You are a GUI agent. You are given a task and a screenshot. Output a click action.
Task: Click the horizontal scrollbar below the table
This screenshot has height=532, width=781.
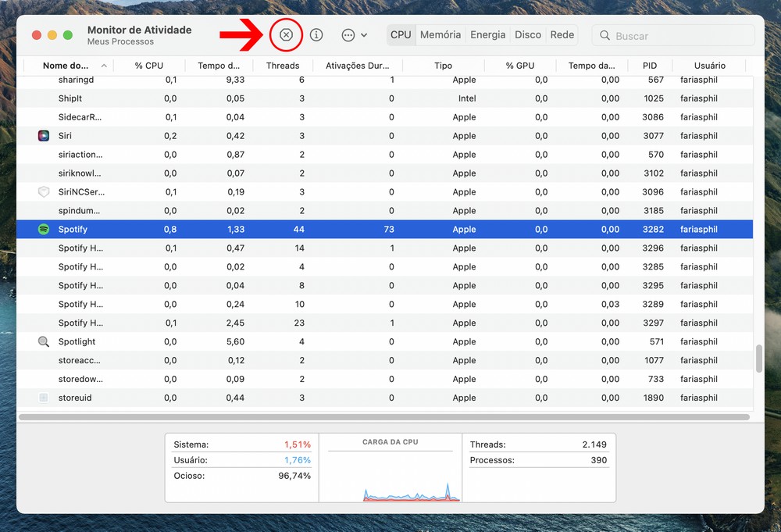click(x=383, y=417)
